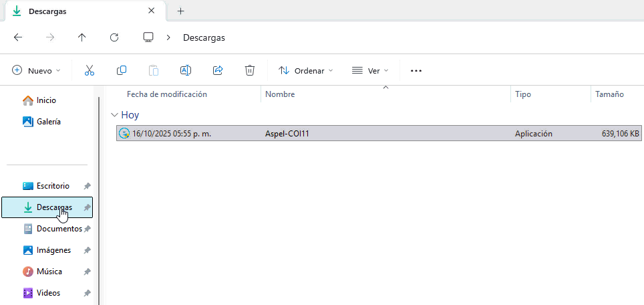Toggle the pin next to Documentos

pyautogui.click(x=87, y=229)
